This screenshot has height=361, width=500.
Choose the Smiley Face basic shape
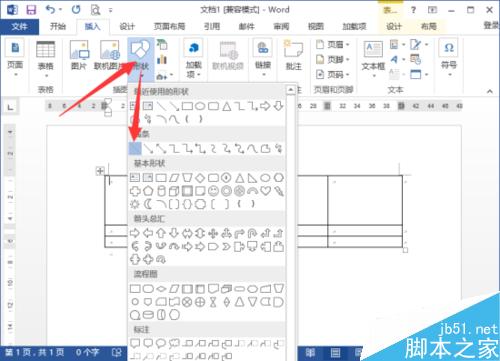pos(213,191)
